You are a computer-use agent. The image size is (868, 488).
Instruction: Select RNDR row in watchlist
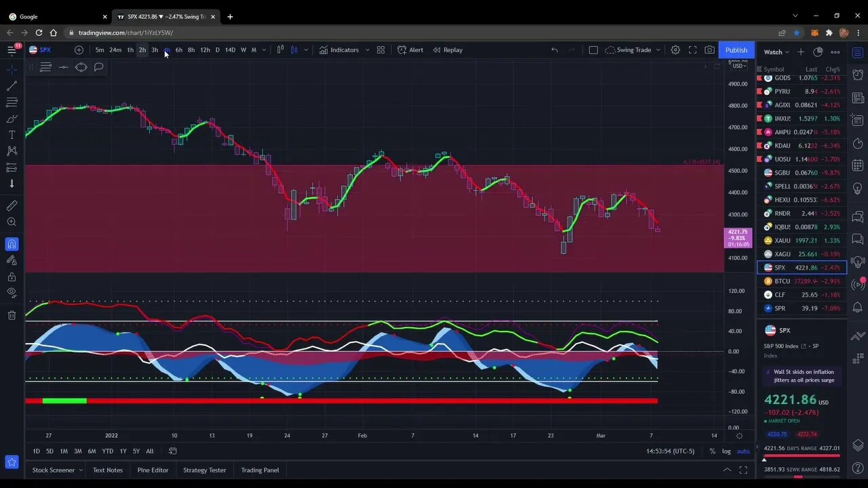click(802, 213)
